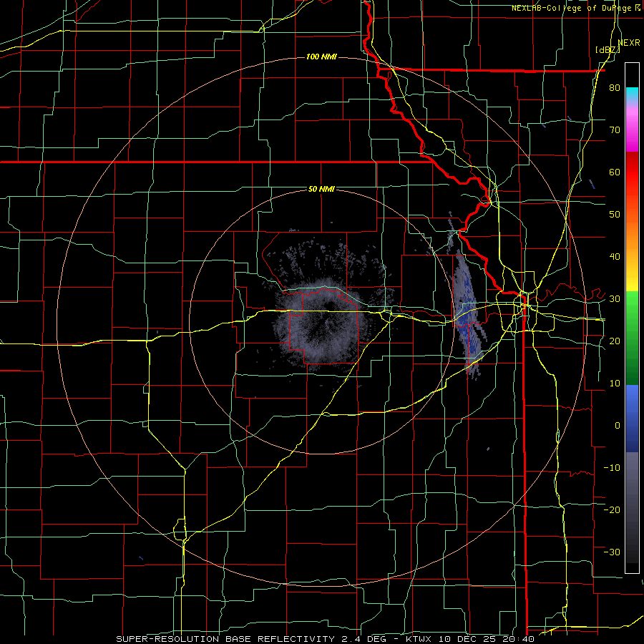Click the -10 value on the dBZ scale

tap(612, 468)
